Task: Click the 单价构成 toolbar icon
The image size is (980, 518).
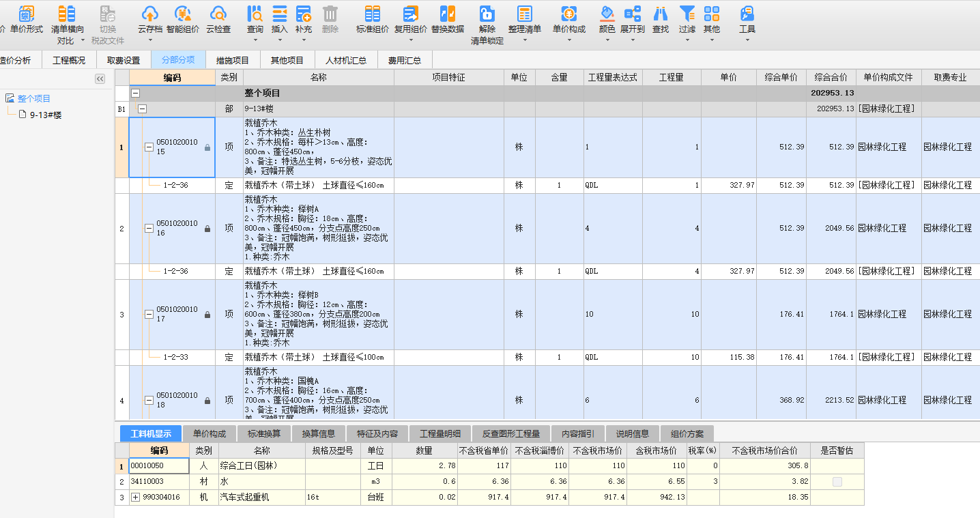Action: 568,13
